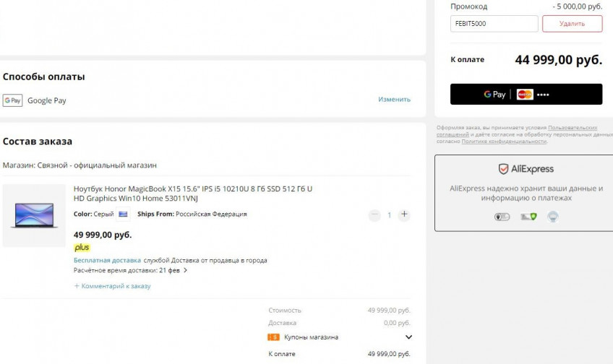
Task: Click the store name Связной - официальный магазин
Action: [x=97, y=165]
